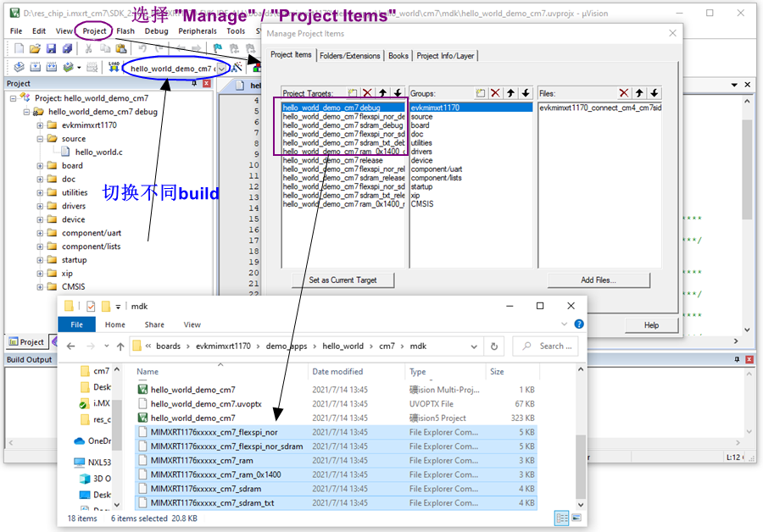The image size is (763, 532).
Task: Go up one folder level in Explorer
Action: click(120, 346)
